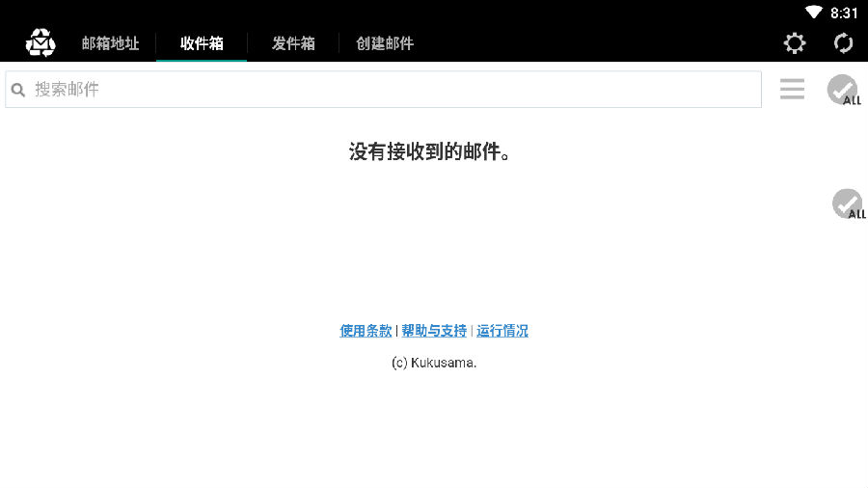This screenshot has width=868, height=488.
Task: Open the 帮助与支持 link
Action: point(434,330)
